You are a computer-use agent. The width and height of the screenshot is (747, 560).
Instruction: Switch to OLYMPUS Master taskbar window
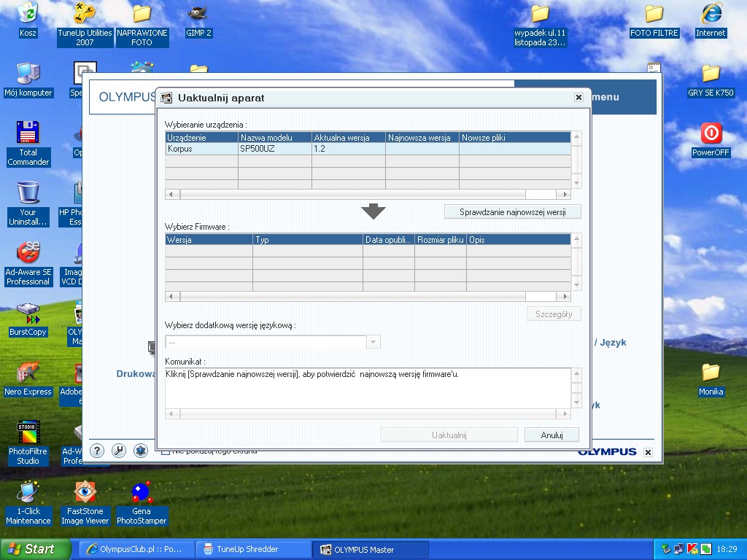[x=371, y=549]
